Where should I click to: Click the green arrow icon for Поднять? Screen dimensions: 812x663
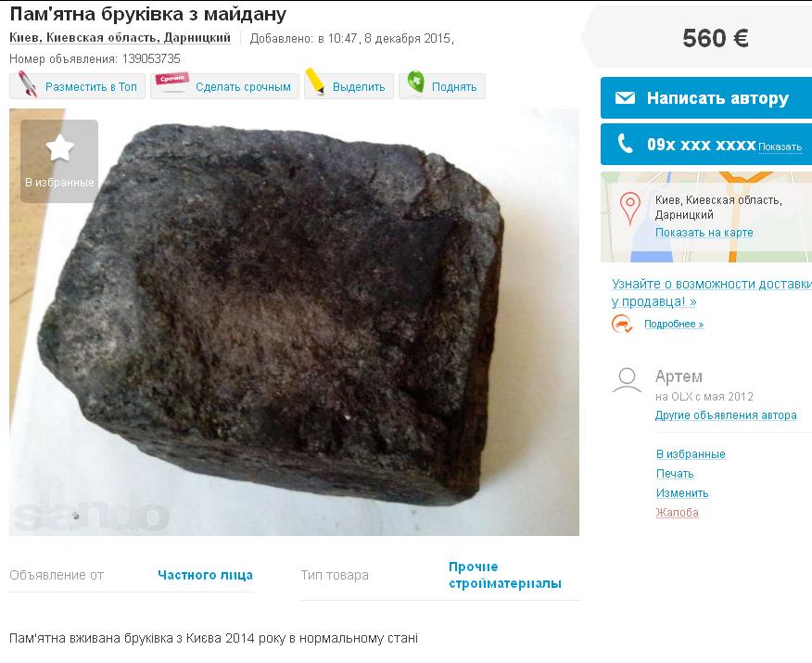416,83
